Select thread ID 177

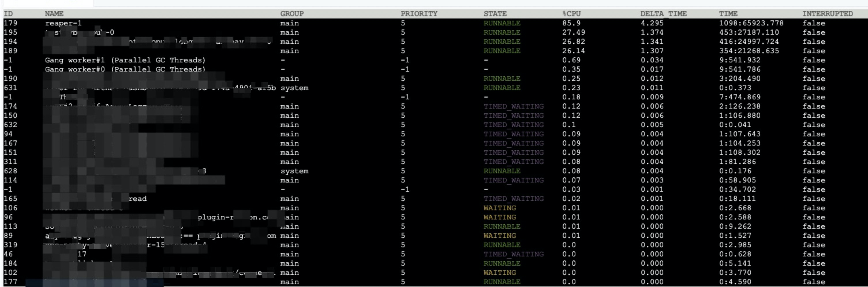point(10,282)
